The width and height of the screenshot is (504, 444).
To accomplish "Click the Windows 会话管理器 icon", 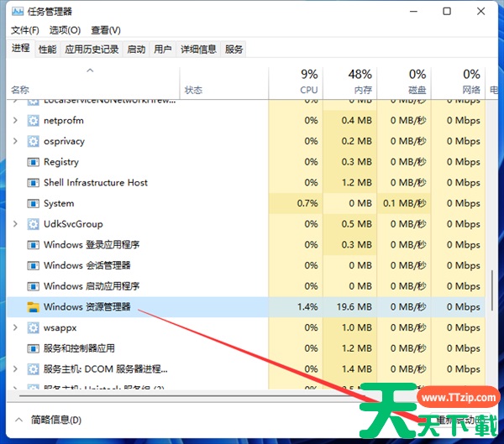I will click(33, 265).
